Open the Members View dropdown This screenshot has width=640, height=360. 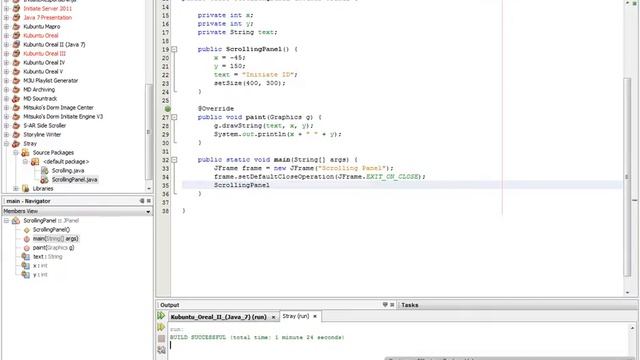pos(148,211)
